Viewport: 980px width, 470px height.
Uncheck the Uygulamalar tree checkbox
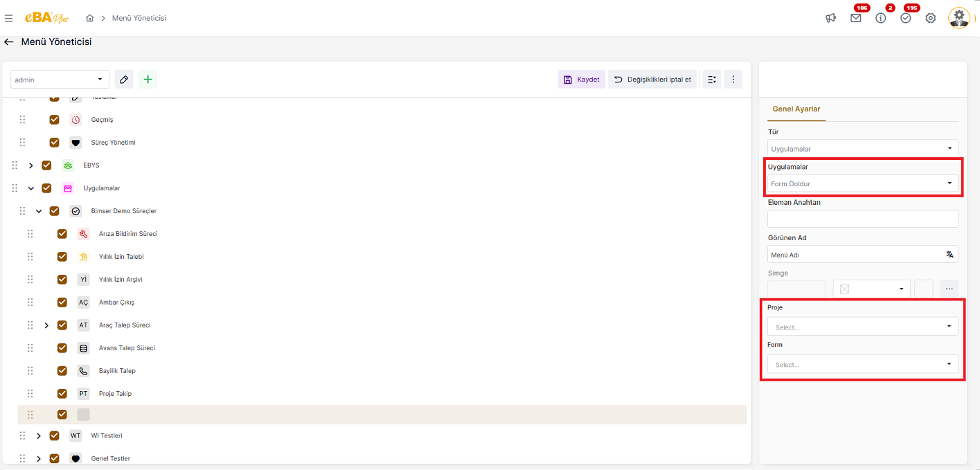pyautogui.click(x=46, y=188)
